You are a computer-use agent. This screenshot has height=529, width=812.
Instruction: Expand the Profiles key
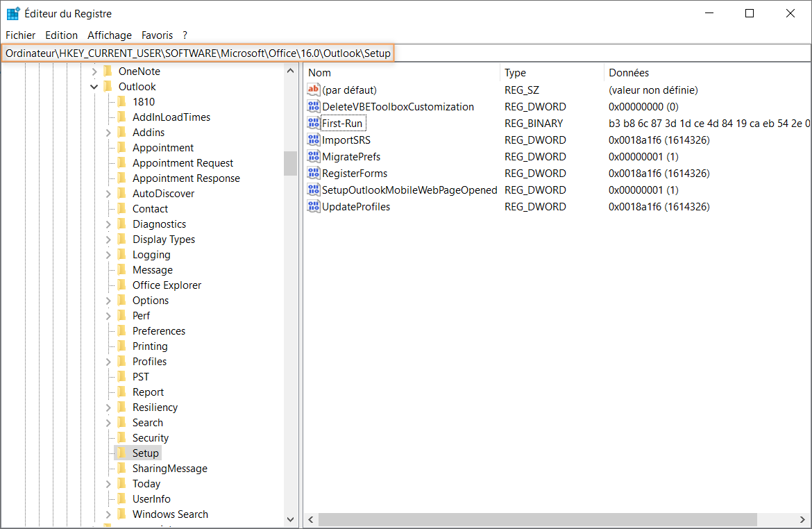pyautogui.click(x=108, y=362)
